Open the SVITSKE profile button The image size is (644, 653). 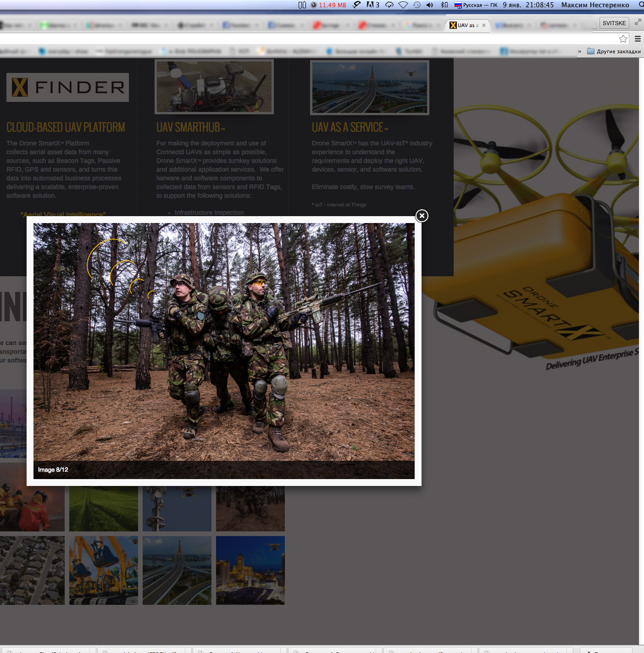coord(614,23)
